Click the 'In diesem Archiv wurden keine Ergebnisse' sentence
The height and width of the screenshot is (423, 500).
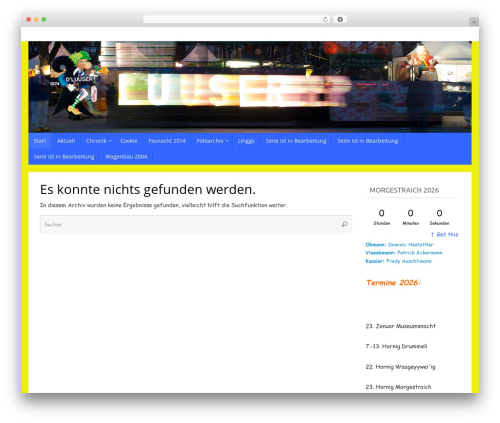pyautogui.click(x=163, y=205)
